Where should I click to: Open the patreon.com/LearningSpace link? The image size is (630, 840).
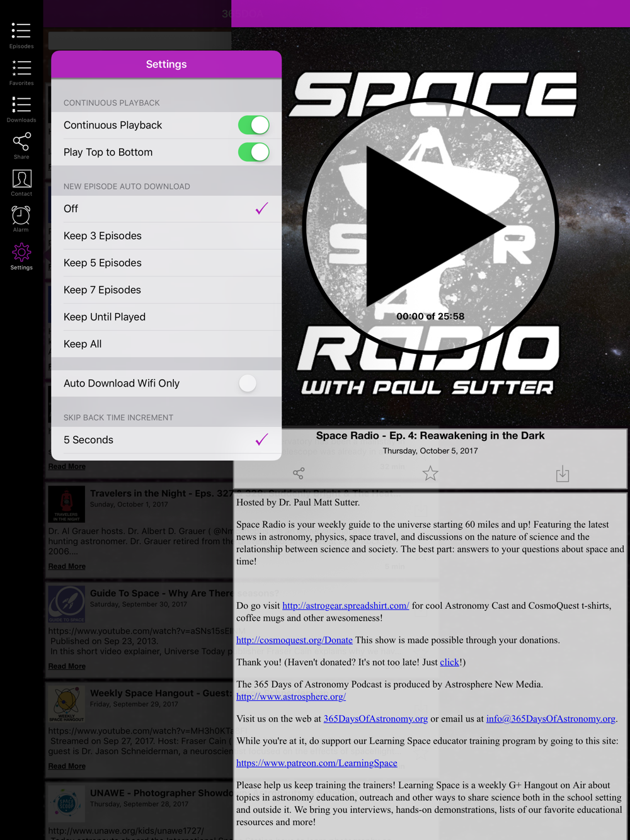(x=317, y=763)
